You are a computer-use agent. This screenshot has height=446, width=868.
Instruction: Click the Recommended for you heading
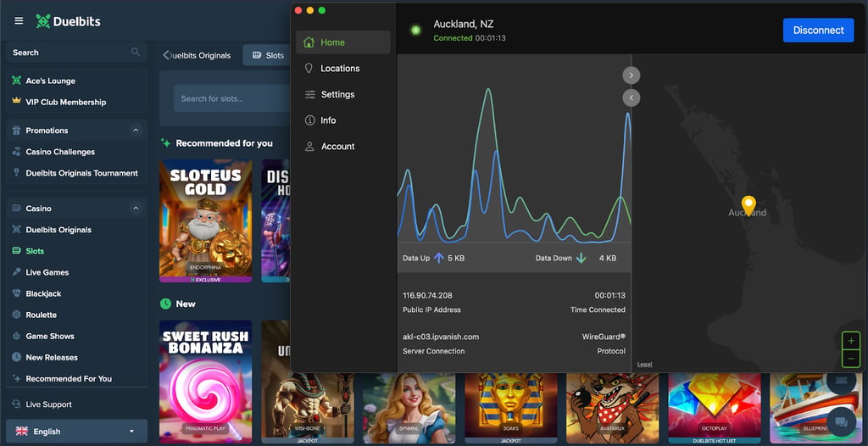pos(224,143)
